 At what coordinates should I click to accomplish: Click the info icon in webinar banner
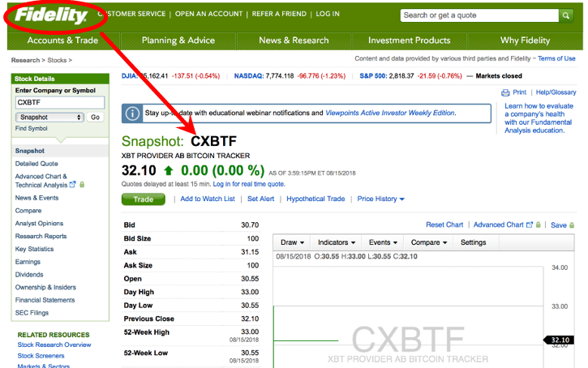[x=132, y=113]
